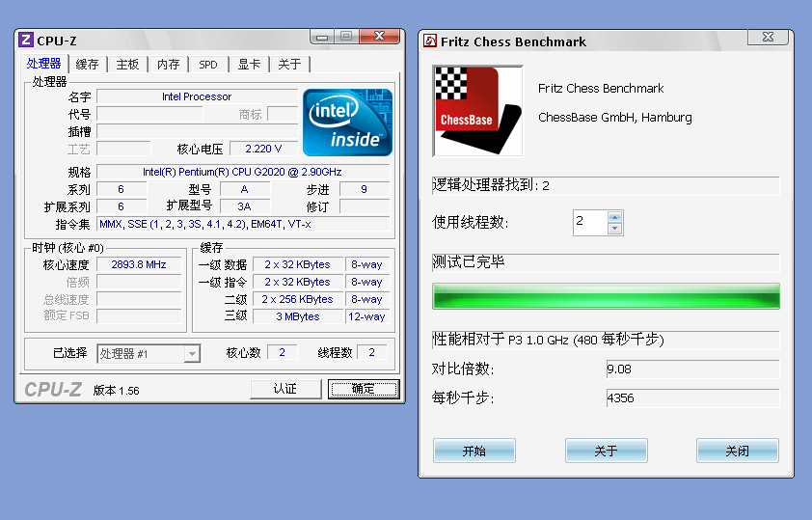Click 'ChessBase GmbH, Hamburg' text
Screen dimensions: 812x520
tap(614, 118)
